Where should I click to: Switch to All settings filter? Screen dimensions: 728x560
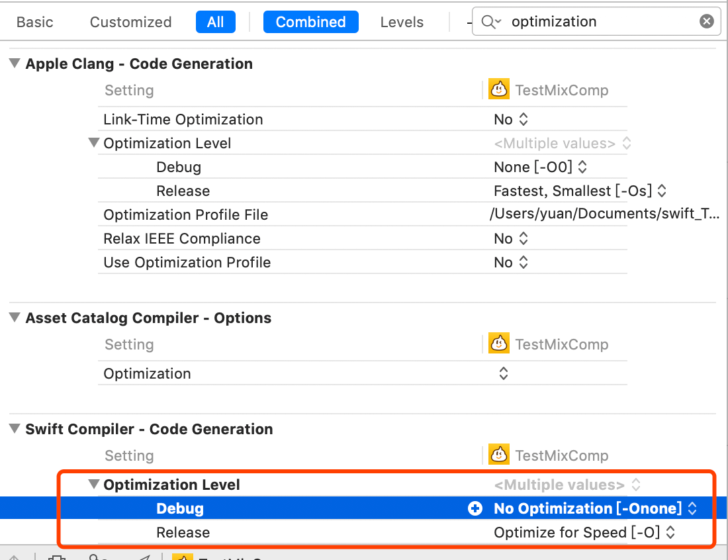pos(215,22)
